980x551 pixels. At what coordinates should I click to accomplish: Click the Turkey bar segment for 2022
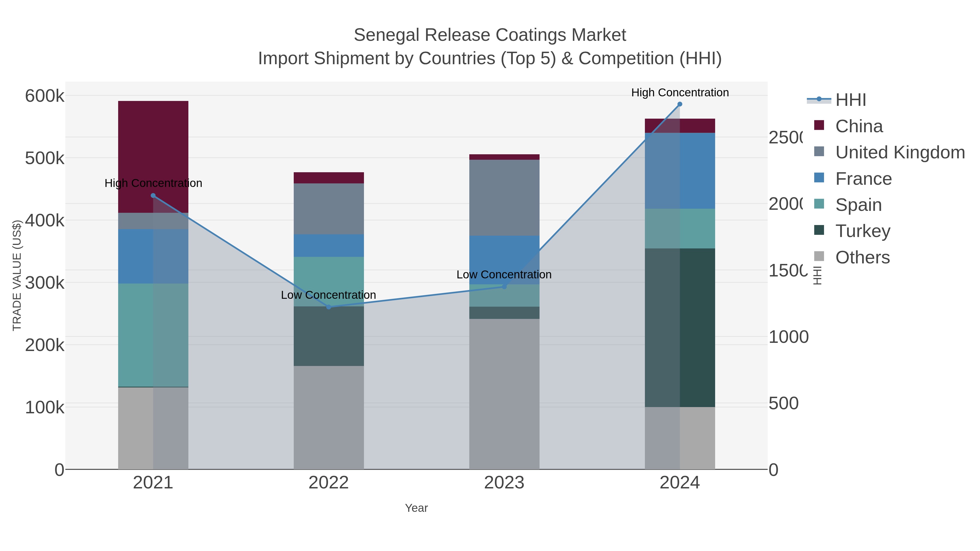pyautogui.click(x=329, y=336)
